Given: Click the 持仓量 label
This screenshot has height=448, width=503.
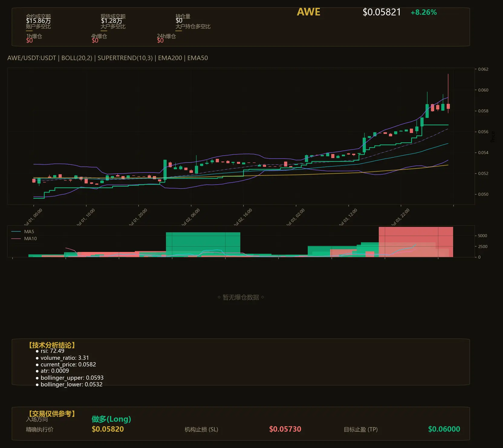Looking at the screenshot, I should [x=183, y=16].
